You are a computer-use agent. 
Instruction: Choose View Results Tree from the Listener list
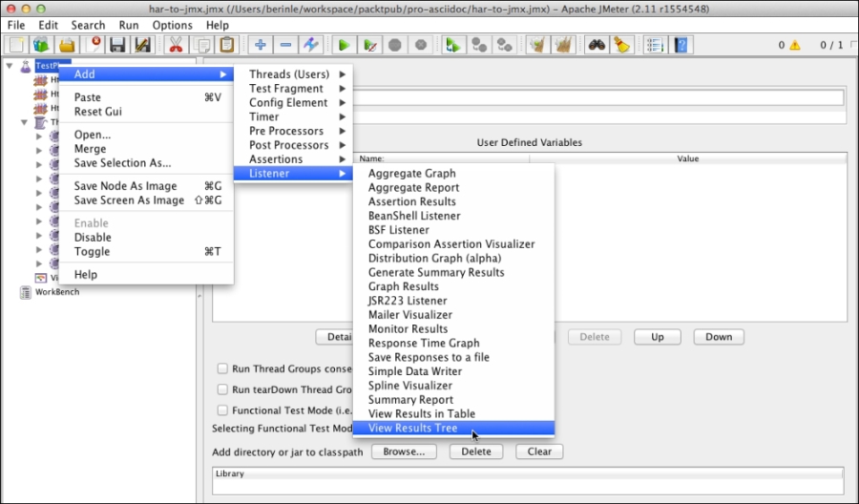pyautogui.click(x=453, y=428)
